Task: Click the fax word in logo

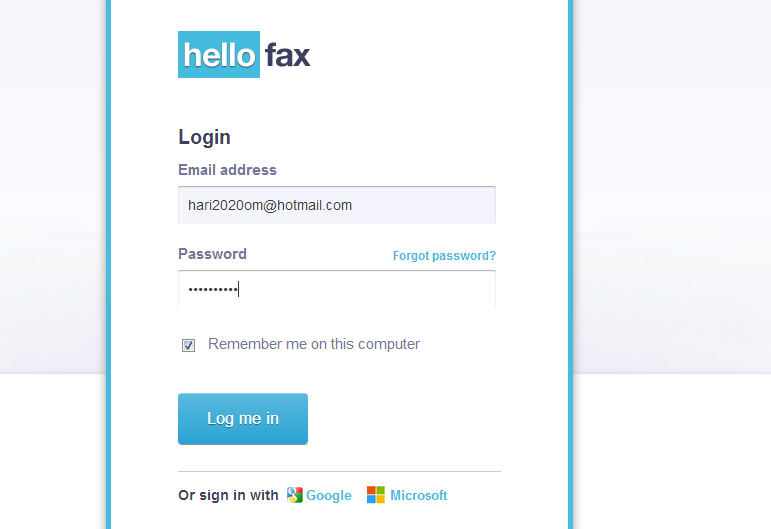Action: (x=288, y=55)
